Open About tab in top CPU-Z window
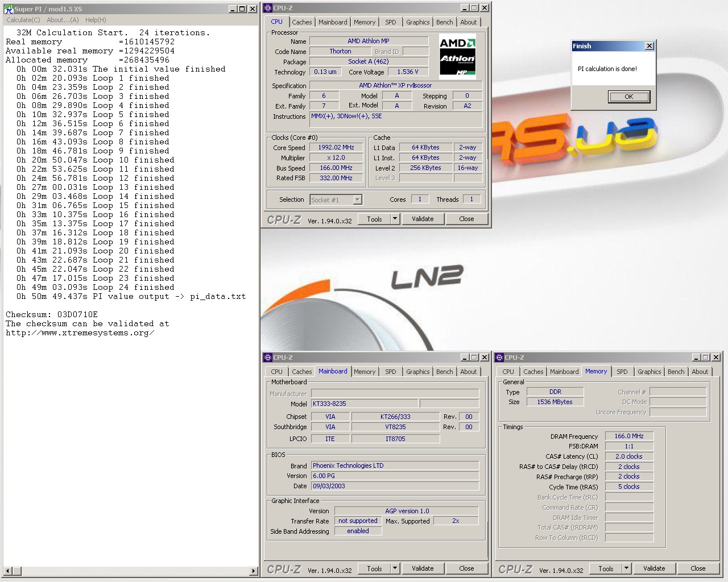Viewport: 728px width, 582px height. coord(469,22)
